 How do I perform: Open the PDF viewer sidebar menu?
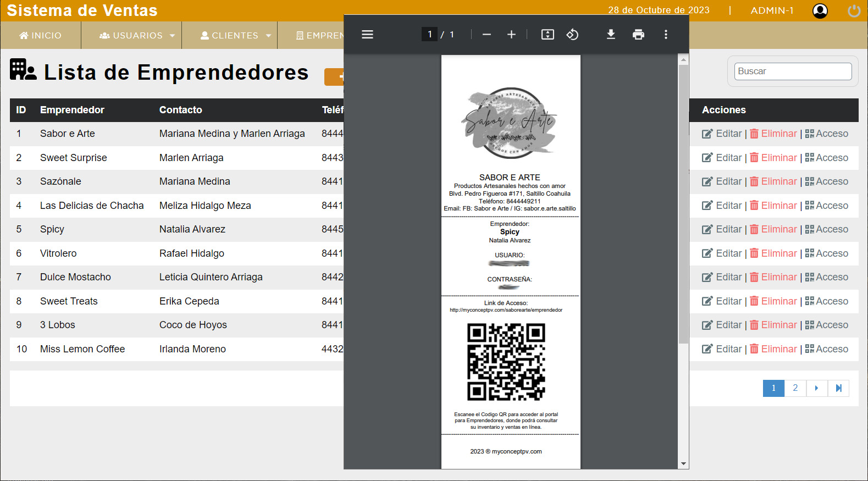click(x=368, y=35)
